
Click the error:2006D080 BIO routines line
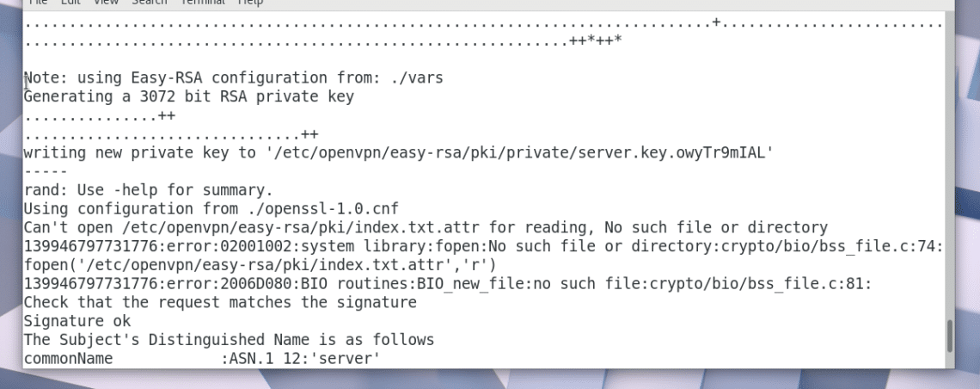pos(447,284)
